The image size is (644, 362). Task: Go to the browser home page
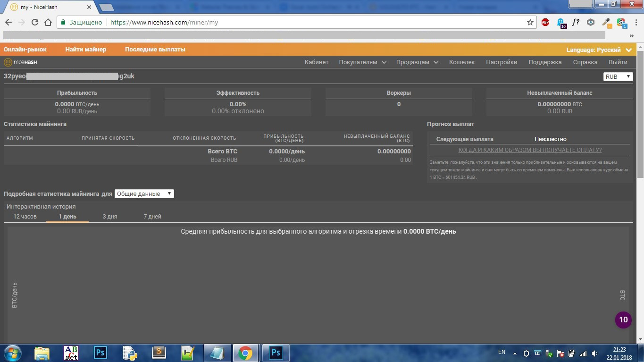coord(48,22)
